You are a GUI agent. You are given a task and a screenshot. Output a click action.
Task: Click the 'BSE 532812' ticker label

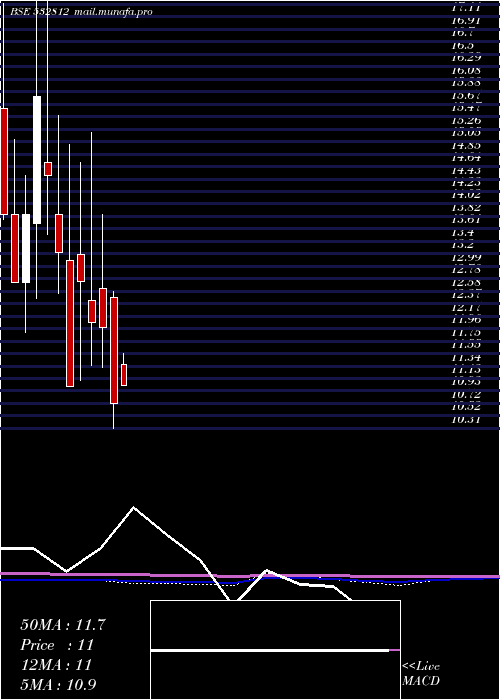point(39,12)
